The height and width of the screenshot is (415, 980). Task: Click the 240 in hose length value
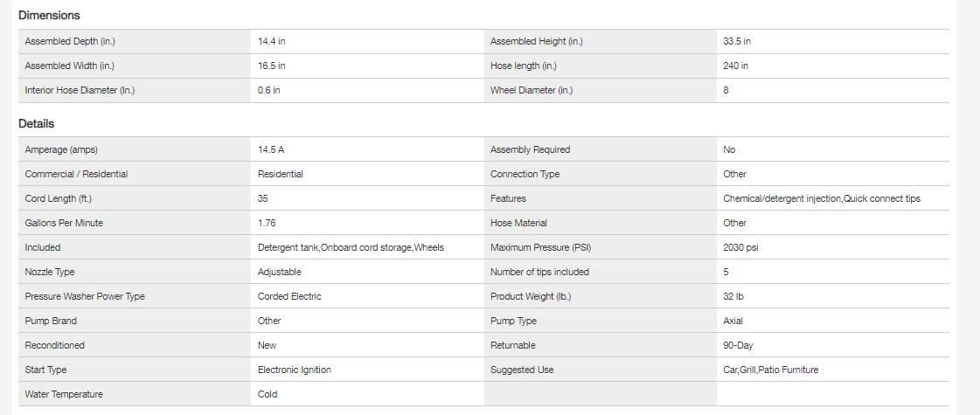click(735, 66)
